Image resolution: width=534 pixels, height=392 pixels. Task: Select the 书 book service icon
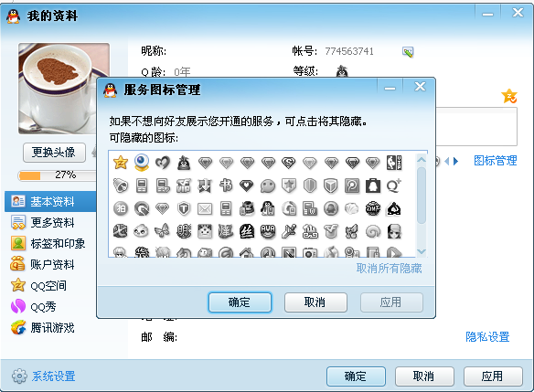[226, 185]
